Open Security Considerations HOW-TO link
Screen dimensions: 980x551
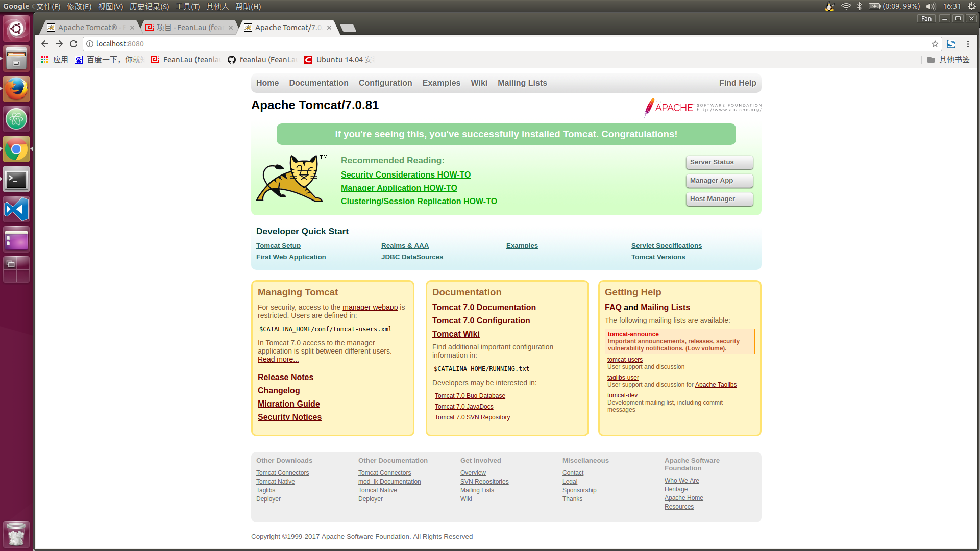pyautogui.click(x=406, y=174)
